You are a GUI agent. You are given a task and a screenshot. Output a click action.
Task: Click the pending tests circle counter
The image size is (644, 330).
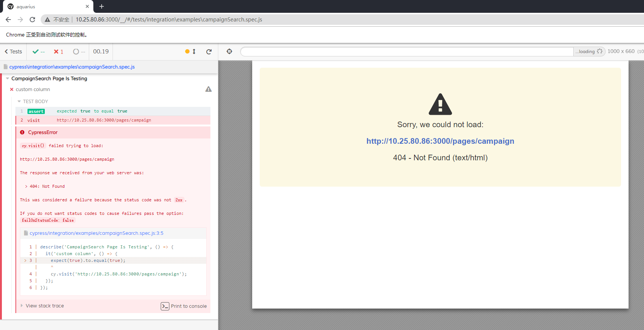(x=79, y=52)
